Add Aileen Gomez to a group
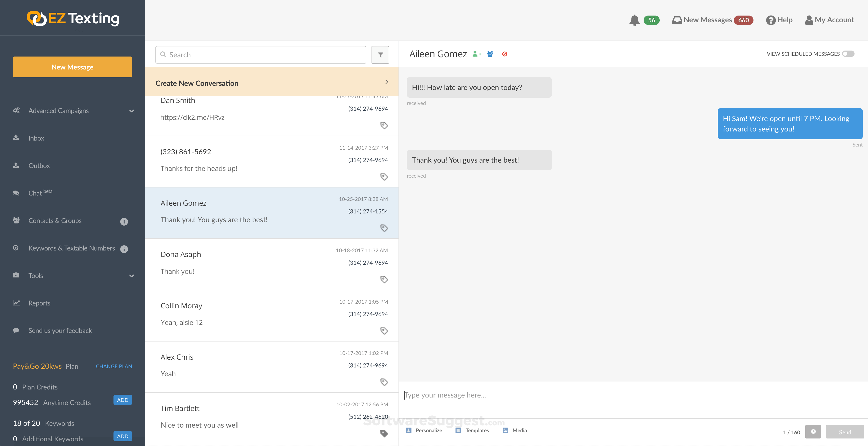This screenshot has width=868, height=446. [490, 54]
